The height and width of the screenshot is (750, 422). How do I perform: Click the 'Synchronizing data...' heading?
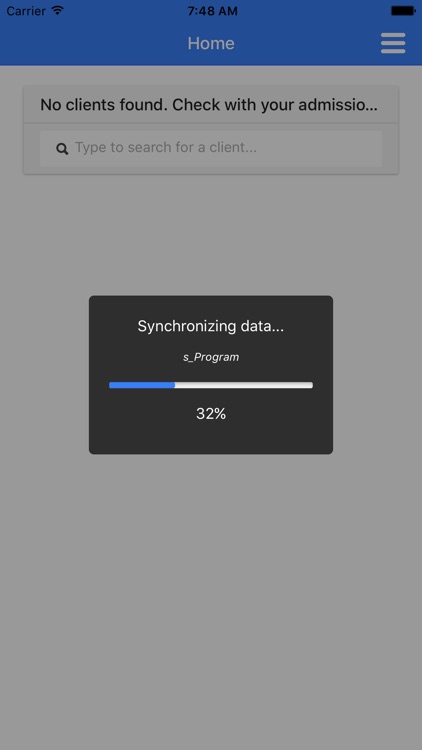tap(211, 326)
